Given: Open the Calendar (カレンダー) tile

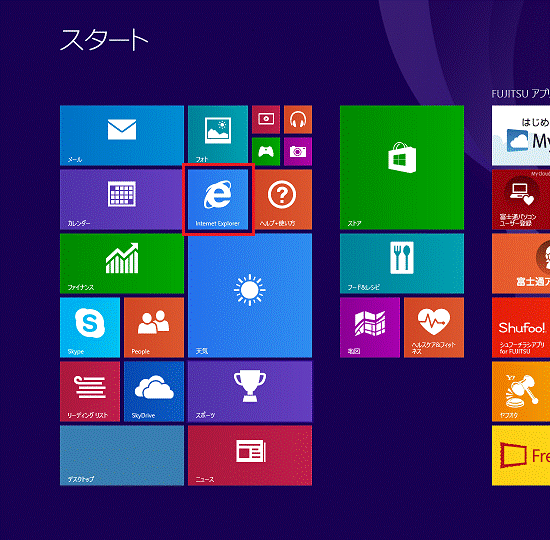Looking at the screenshot, I should pos(122,199).
